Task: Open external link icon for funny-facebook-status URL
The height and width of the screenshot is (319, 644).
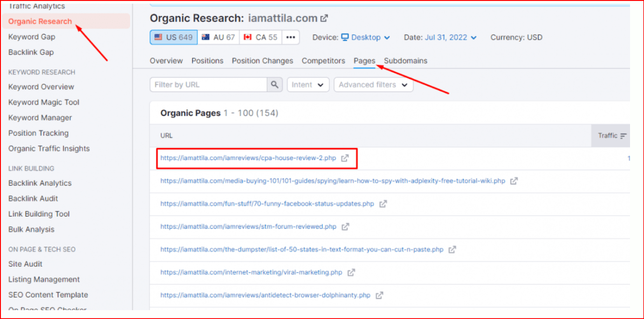Action: (x=383, y=204)
